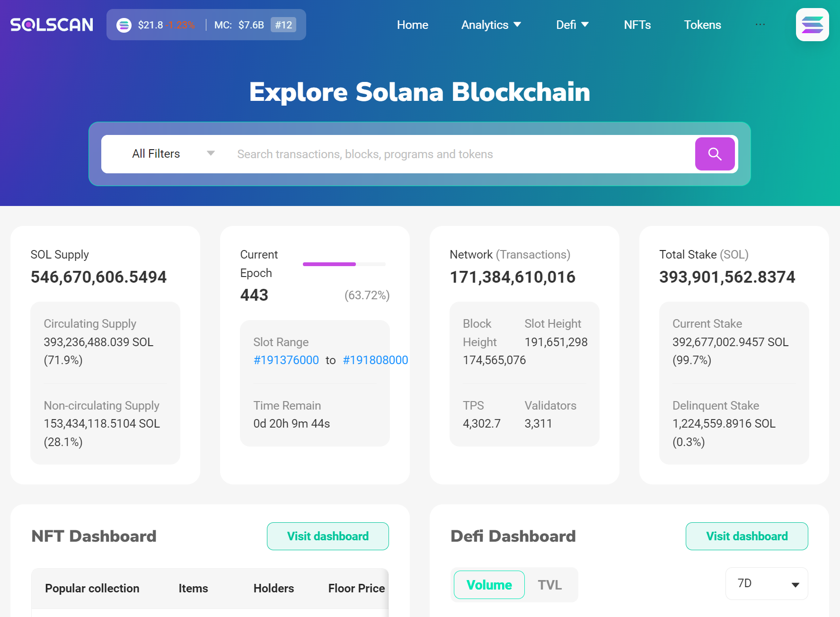The height and width of the screenshot is (617, 840).
Task: Click the epoch progress bar
Action: [344, 264]
